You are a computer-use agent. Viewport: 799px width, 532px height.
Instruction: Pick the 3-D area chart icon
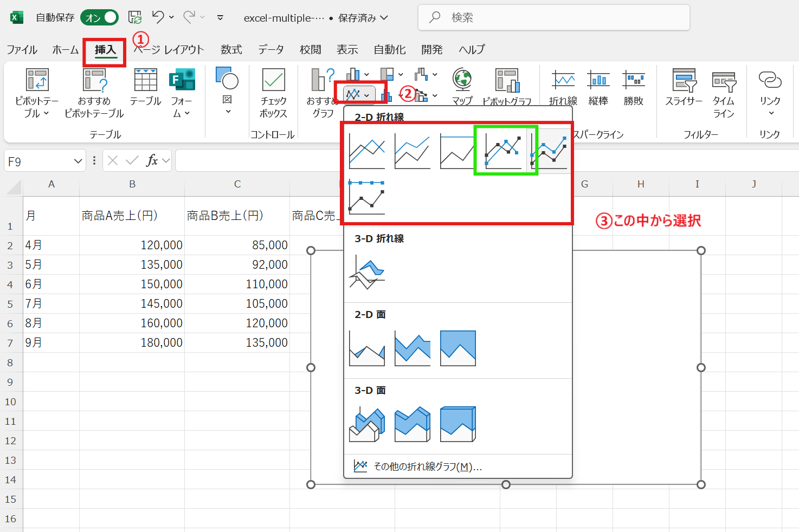point(367,424)
